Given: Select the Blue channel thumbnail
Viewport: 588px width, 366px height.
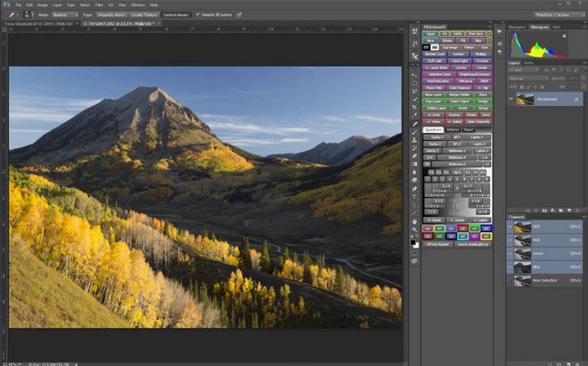Looking at the screenshot, I should coord(522,267).
